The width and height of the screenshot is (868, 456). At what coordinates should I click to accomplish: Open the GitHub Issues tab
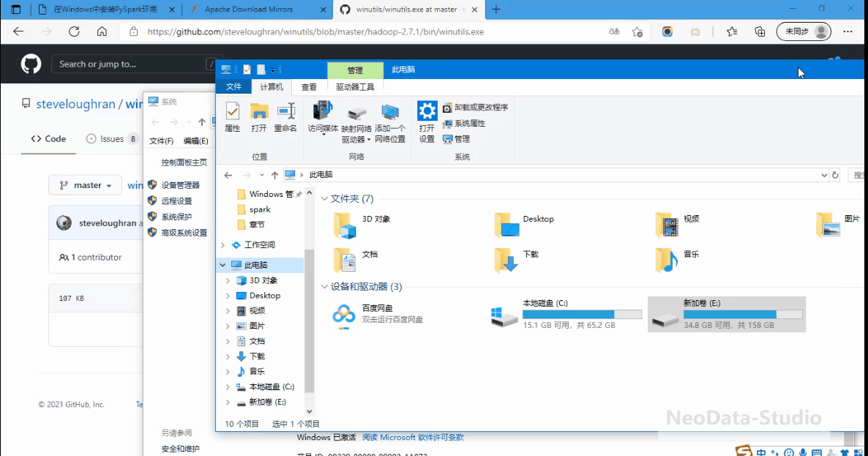(x=113, y=139)
